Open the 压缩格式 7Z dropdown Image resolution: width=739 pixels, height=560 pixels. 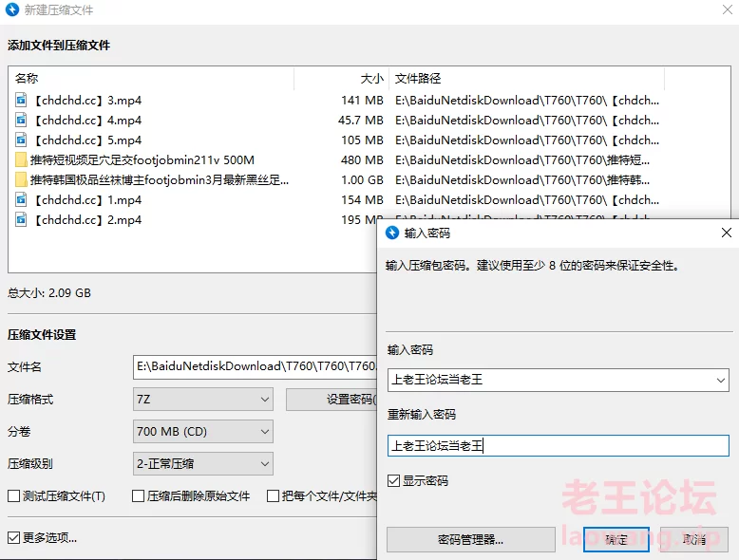click(203, 400)
